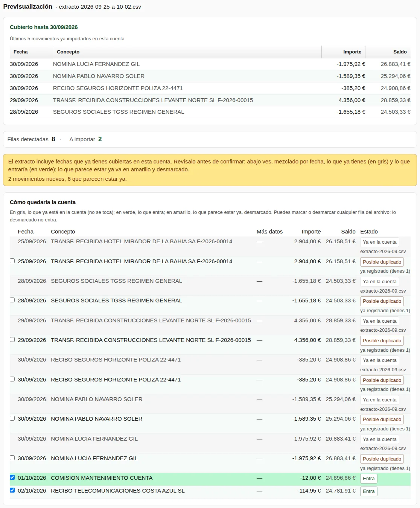Click Entra badge on RECIBO TELECOMUNICACIONES row
420x508 pixels.
(369, 491)
